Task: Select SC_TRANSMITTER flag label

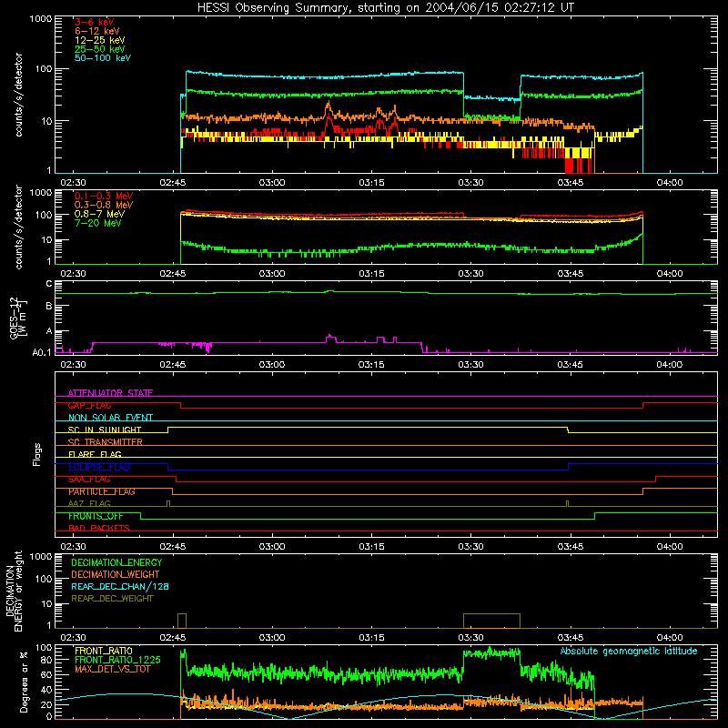Action: tap(106, 442)
